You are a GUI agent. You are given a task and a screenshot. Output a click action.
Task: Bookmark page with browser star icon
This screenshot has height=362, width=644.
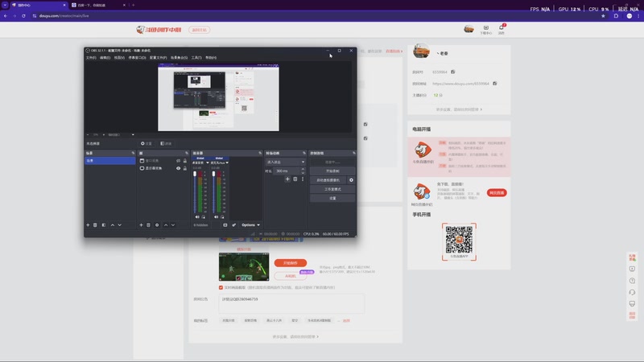[x=603, y=16]
